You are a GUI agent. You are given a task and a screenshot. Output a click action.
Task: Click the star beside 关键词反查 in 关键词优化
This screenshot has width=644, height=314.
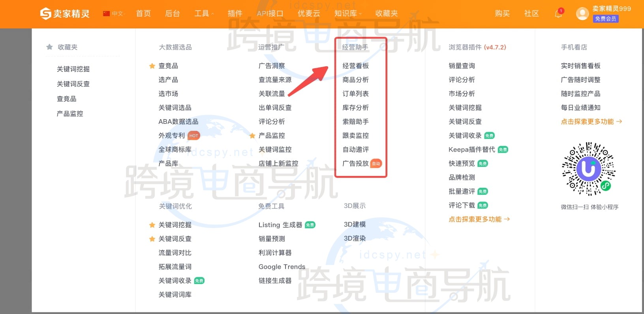coord(152,239)
